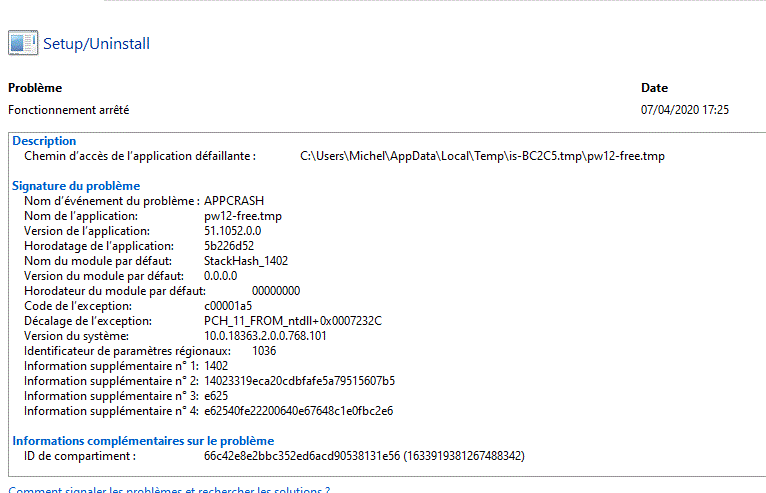Viewport: 766px width, 493px height.
Task: Select the 'Signature du problème' heading
Action: [76, 186]
